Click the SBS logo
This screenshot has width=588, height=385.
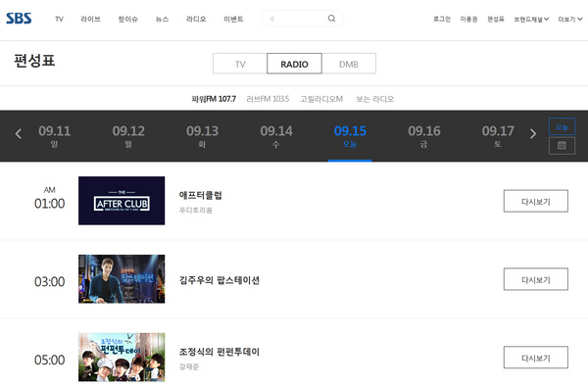click(x=19, y=19)
